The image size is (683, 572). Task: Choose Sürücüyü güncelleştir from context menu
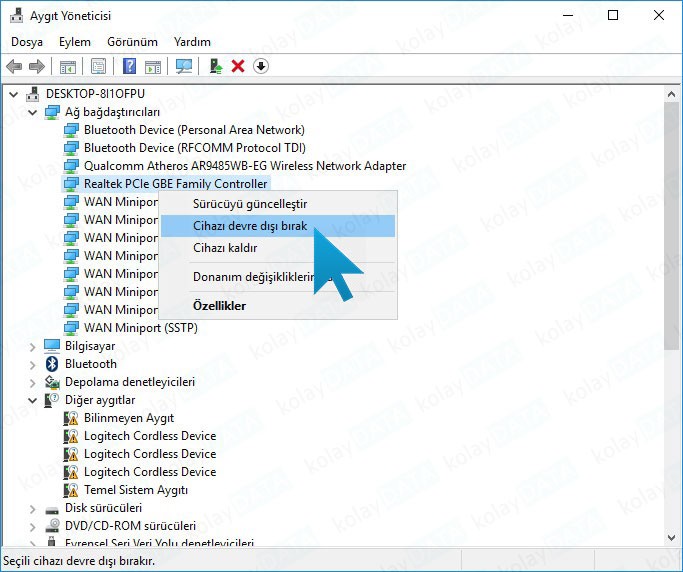[278, 204]
